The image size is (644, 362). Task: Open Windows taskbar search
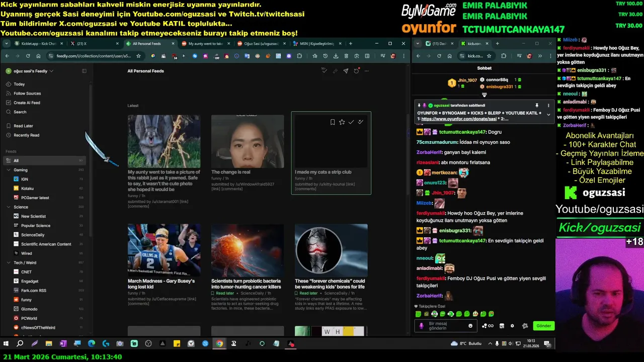[x=20, y=344]
